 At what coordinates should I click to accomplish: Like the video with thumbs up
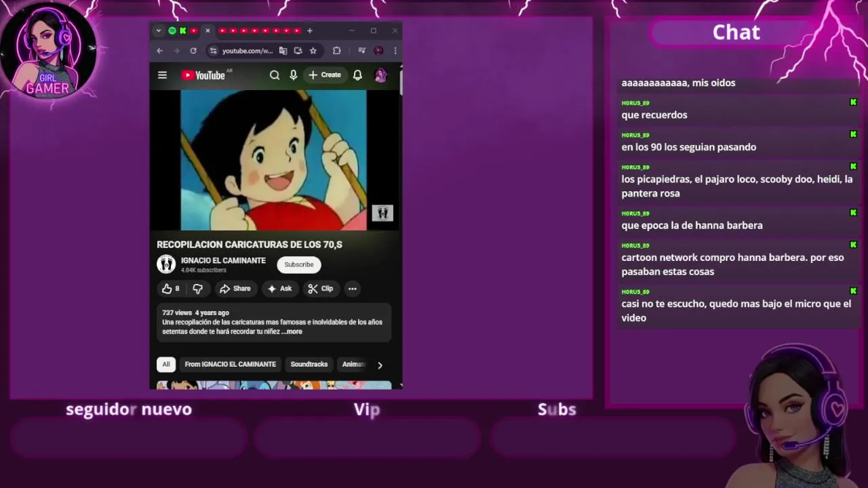170,289
